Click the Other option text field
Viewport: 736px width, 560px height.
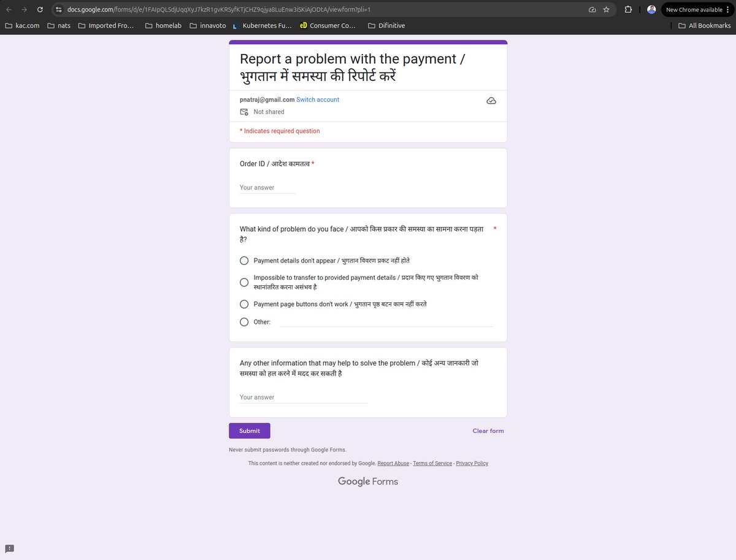pos(386,321)
